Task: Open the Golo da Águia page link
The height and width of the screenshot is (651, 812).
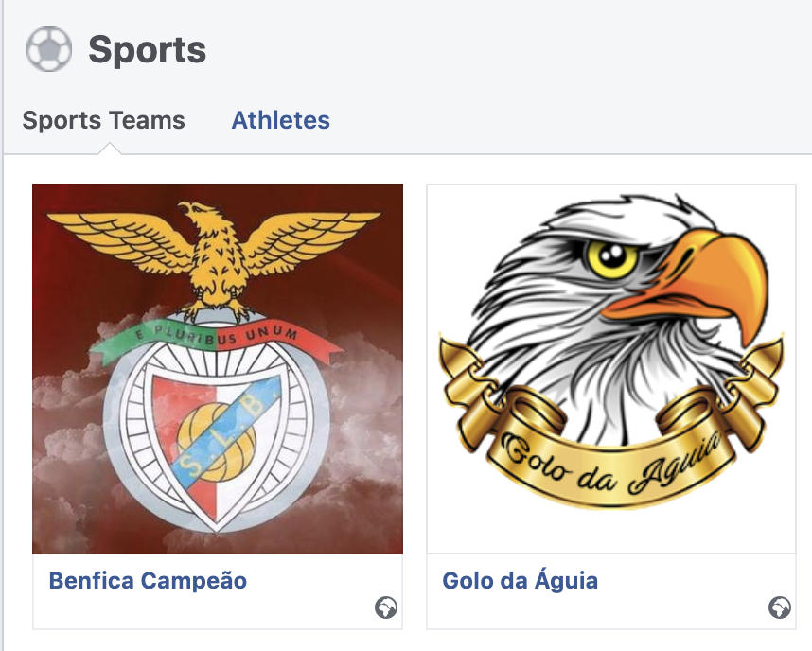Action: [521, 583]
